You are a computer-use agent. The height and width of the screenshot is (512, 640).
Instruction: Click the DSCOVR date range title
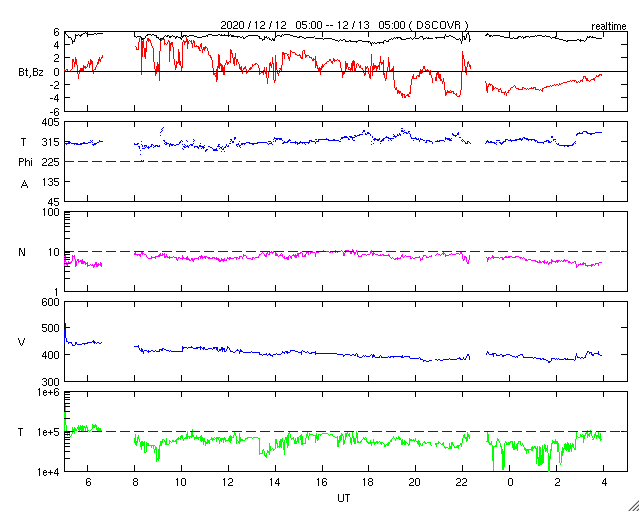pos(344,25)
